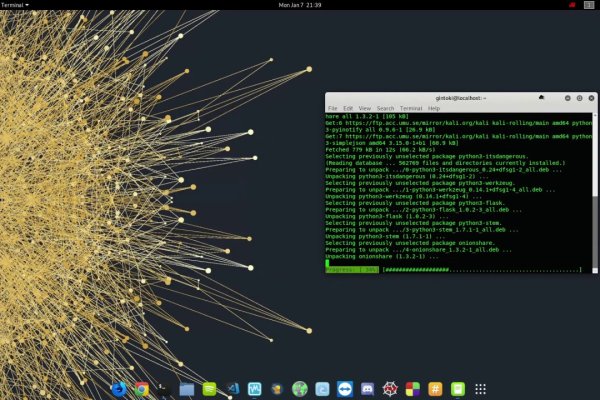Open Discord from the dock

367,388
